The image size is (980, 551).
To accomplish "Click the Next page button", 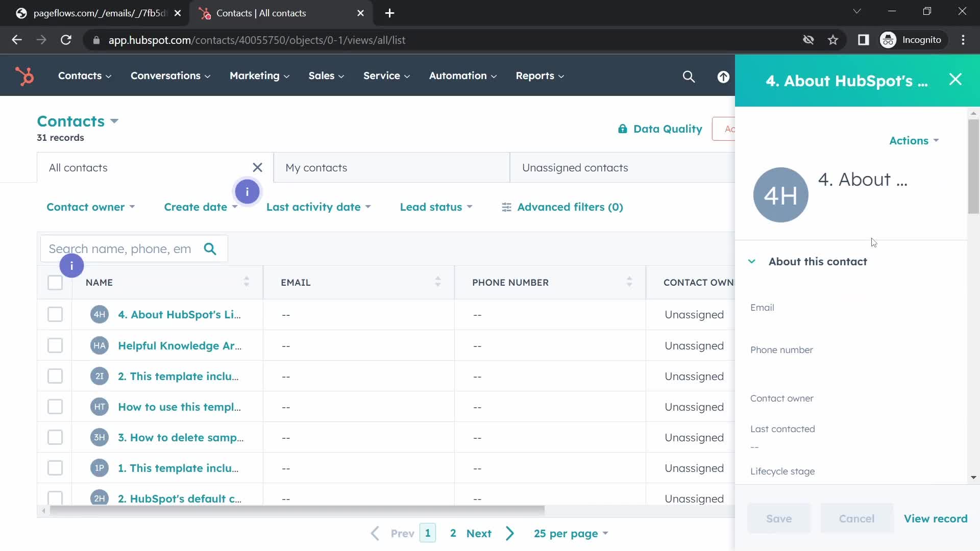I will click(479, 534).
